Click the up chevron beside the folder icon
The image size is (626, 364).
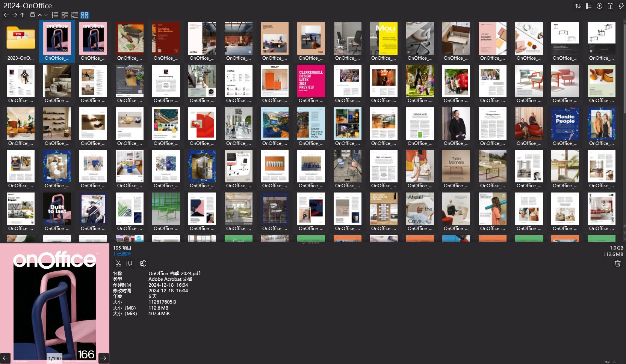click(x=40, y=15)
